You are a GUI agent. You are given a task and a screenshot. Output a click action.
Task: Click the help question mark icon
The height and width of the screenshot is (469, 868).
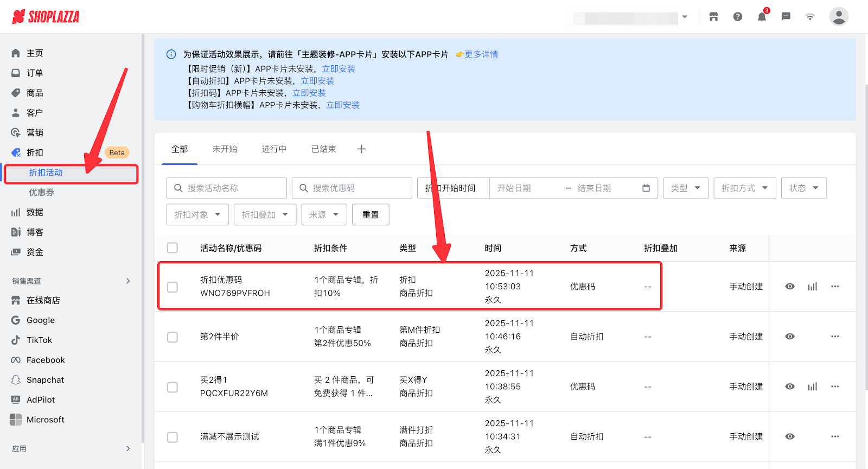pos(738,17)
